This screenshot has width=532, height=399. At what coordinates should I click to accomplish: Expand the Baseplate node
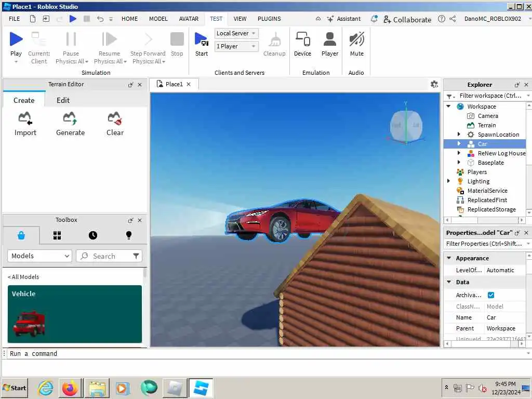click(x=459, y=162)
